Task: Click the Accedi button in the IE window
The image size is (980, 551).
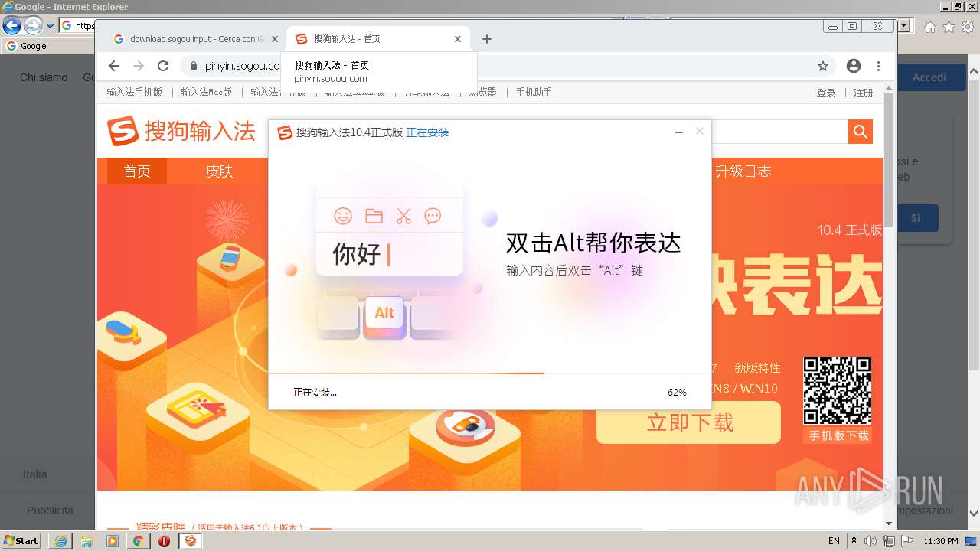Action: 929,77
